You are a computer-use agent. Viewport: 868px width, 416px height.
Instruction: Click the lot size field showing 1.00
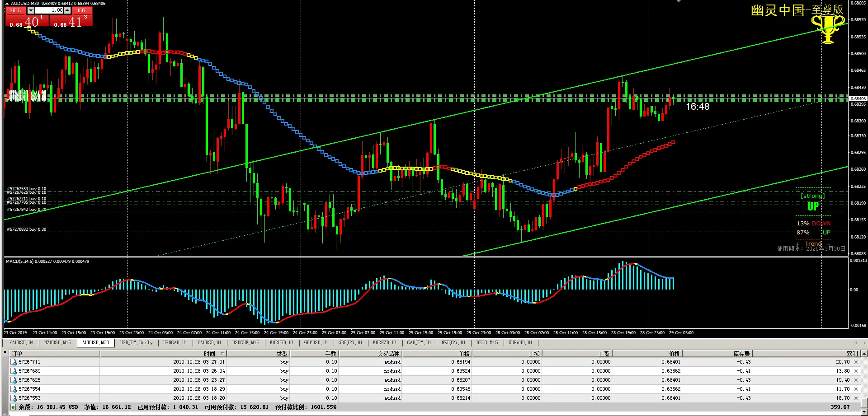[49, 10]
